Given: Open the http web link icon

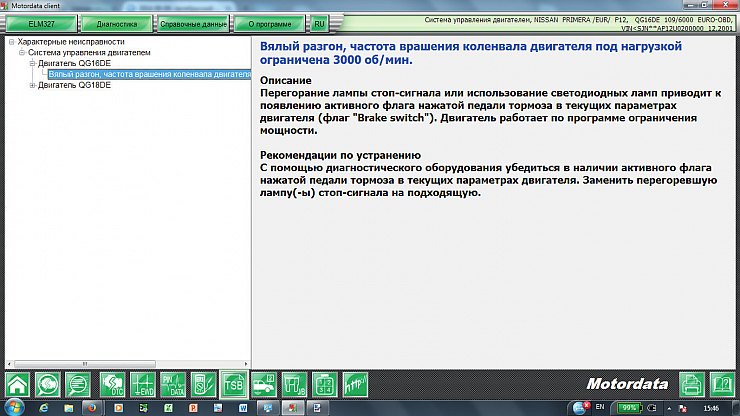Looking at the screenshot, I should click(355, 385).
